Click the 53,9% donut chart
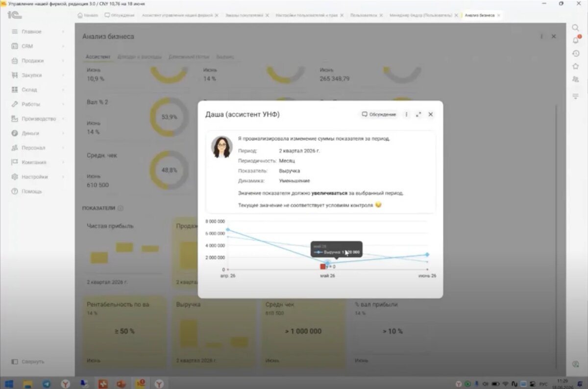The height and width of the screenshot is (389, 588). (x=169, y=117)
